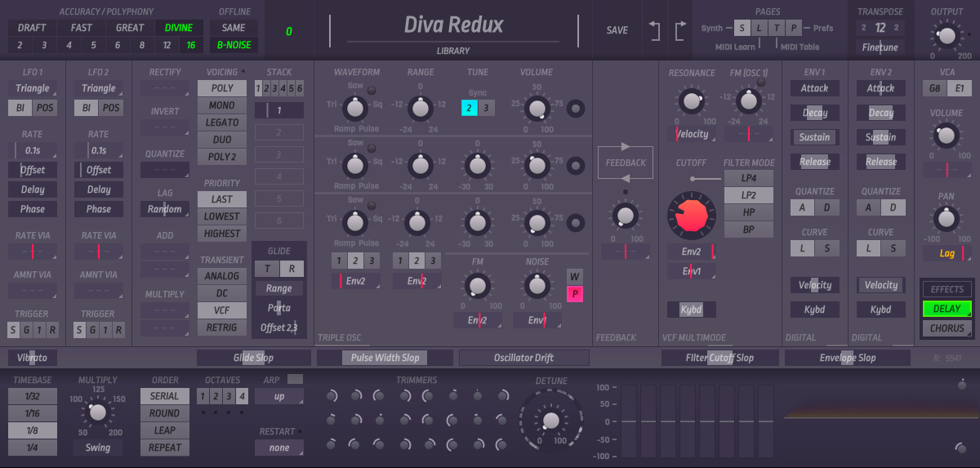Open the LAG Random source dropdown

[x=165, y=209]
